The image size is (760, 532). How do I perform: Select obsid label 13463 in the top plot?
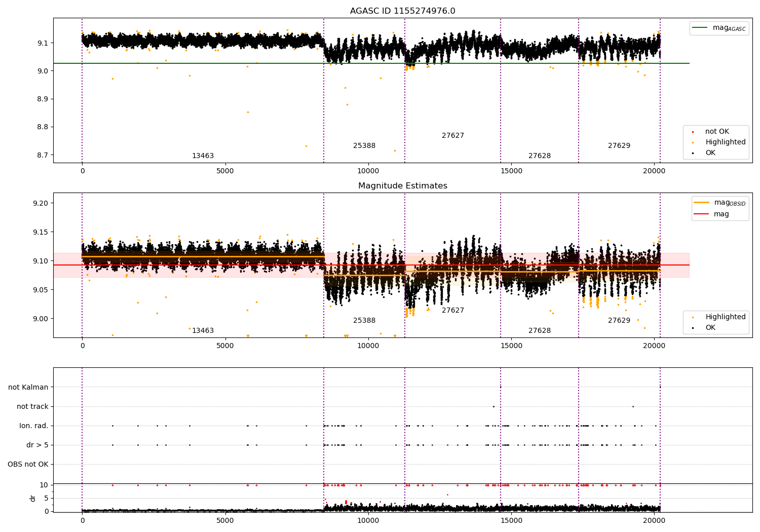tap(203, 156)
